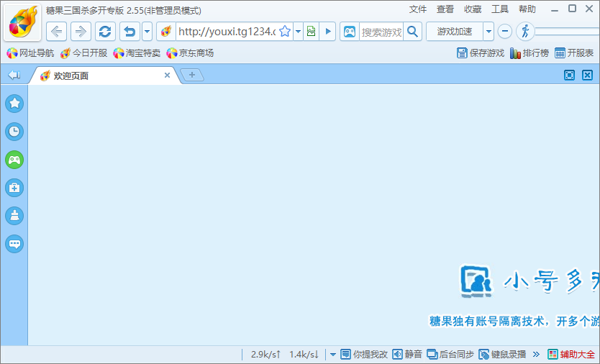Click the 保存游戏 button
600x364 pixels.
481,53
